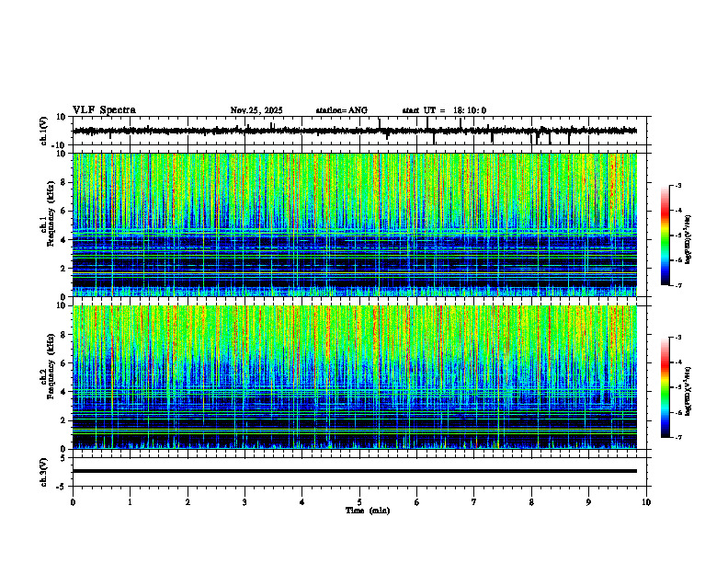Image resolution: width=728 pixels, height=563 pixels.
Task: Click the "Time (min)" x-axis label
Action: point(368,511)
